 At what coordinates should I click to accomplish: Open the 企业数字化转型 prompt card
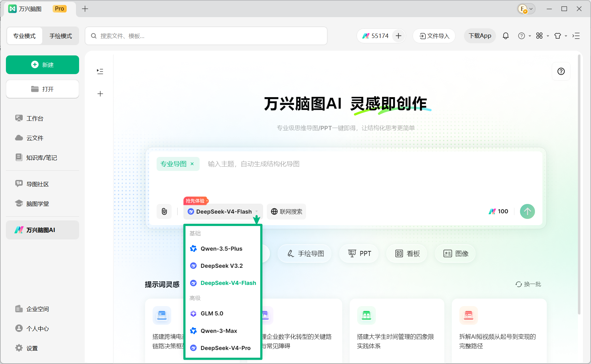coord(301,331)
